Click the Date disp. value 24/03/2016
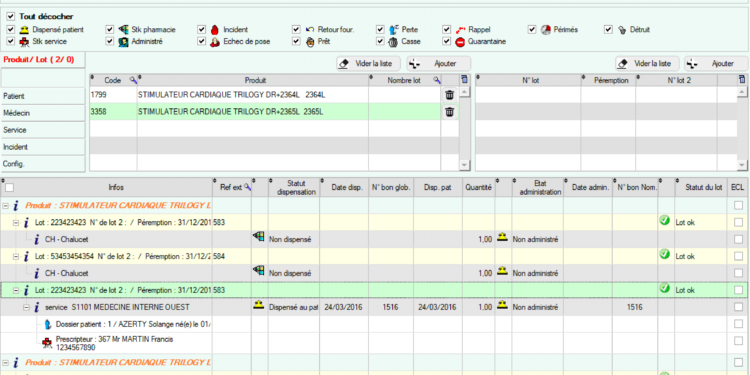 point(343,307)
